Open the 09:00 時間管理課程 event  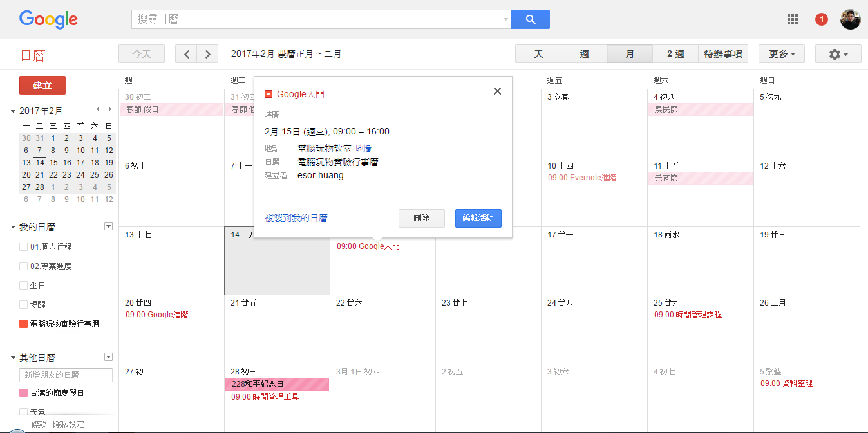tap(688, 315)
